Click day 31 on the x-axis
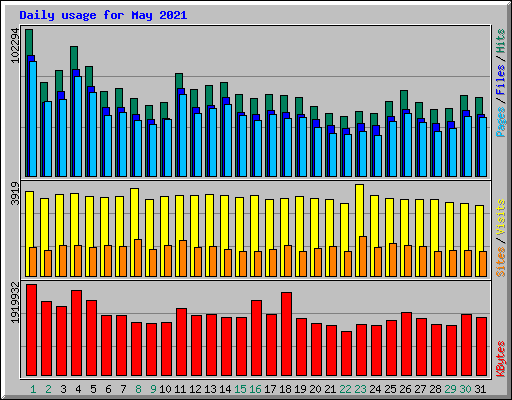 tap(480, 389)
